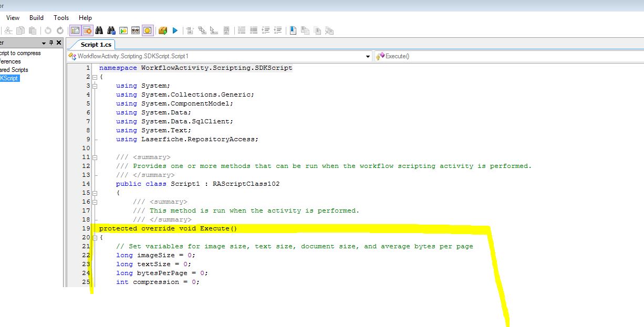Screen dimensions: 644x327
Task: Toggle the project explorer pane button
Action: click(75, 30)
